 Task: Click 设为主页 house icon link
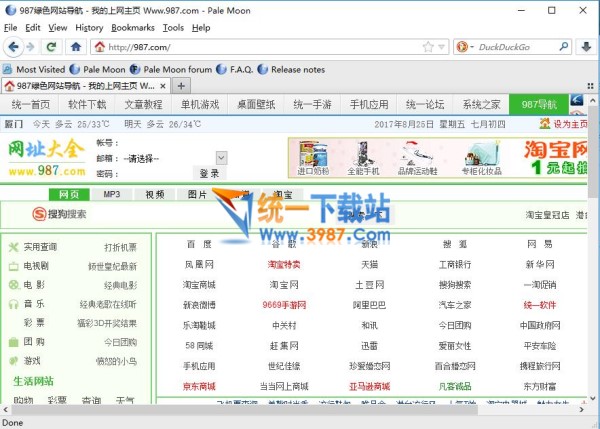563,124
